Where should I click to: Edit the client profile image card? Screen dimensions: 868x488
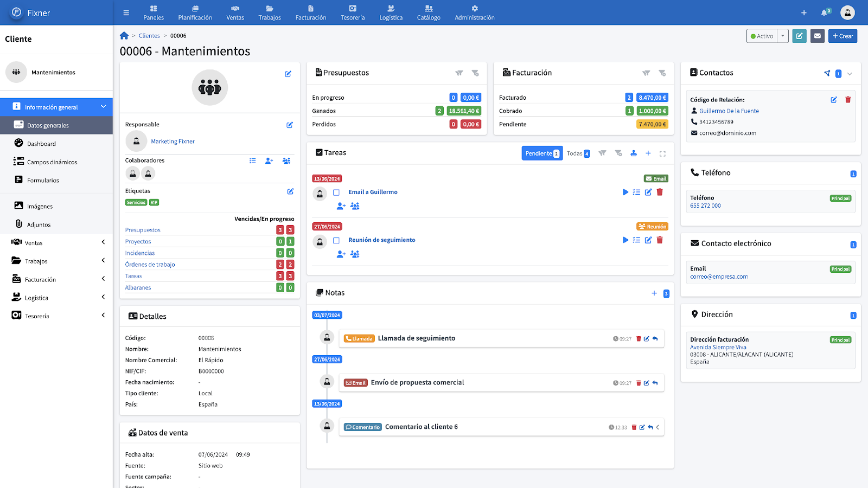tap(288, 74)
